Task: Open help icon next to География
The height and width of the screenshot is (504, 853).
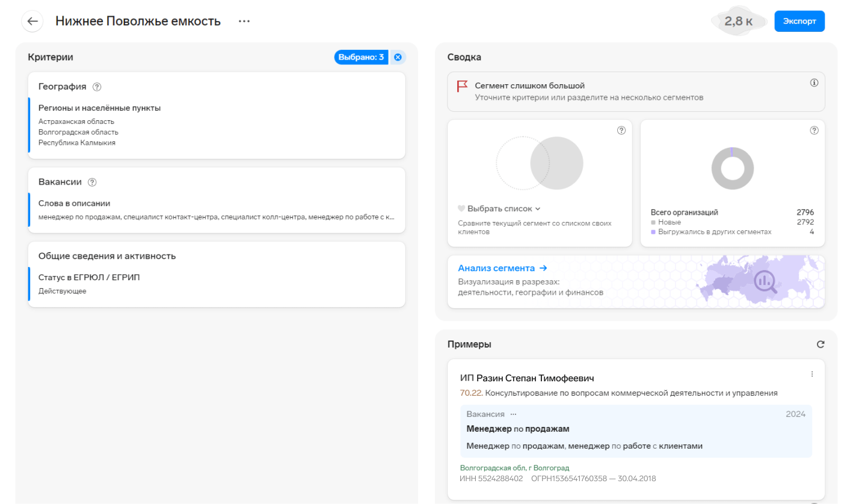Action: (97, 87)
